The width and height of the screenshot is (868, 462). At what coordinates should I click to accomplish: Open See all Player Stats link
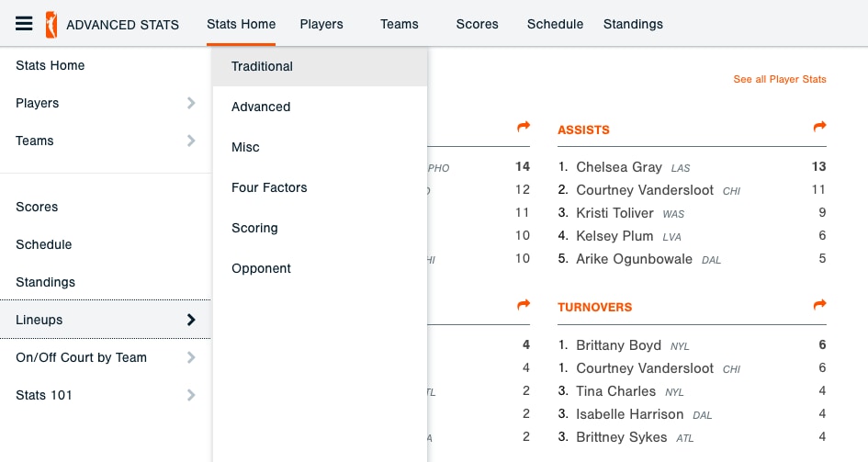tap(780, 79)
